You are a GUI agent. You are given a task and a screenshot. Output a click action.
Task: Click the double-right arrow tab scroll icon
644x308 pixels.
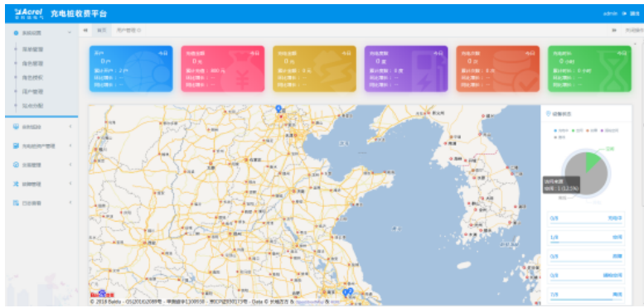(x=614, y=31)
